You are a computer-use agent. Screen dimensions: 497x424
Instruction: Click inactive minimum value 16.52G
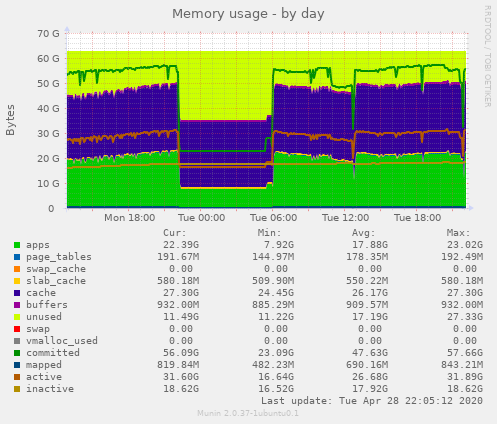(276, 389)
